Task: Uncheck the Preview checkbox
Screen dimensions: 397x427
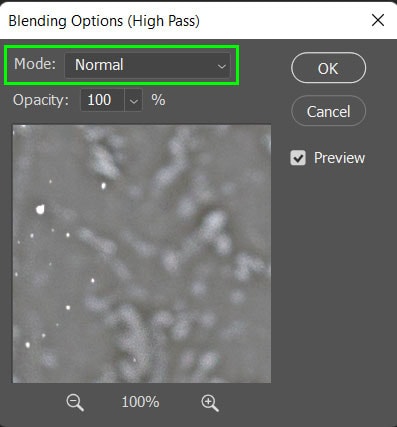Action: click(x=298, y=158)
